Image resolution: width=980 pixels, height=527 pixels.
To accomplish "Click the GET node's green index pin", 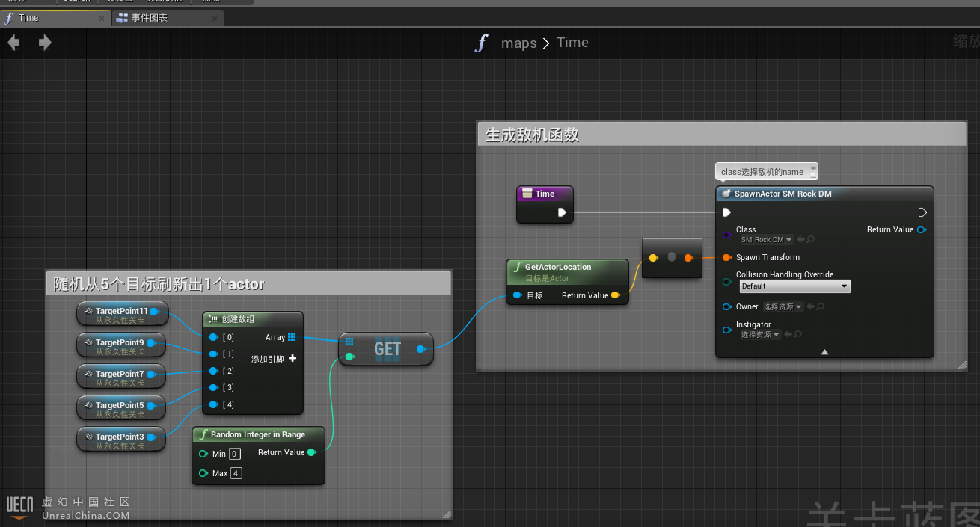I will pyautogui.click(x=349, y=357).
